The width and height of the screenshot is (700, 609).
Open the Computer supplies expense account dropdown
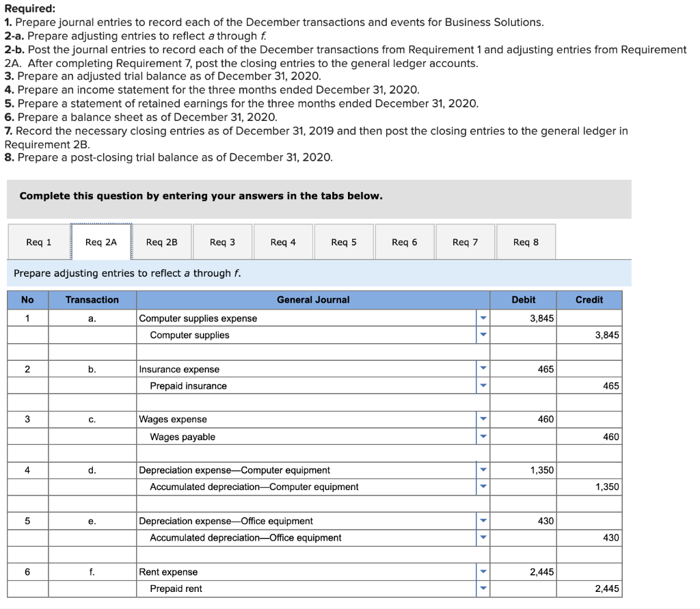click(483, 319)
